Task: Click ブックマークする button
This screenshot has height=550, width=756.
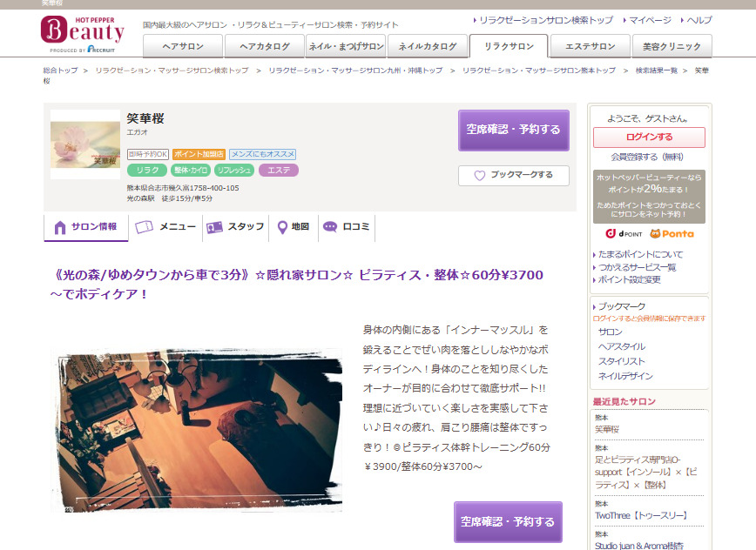Action: (x=514, y=175)
